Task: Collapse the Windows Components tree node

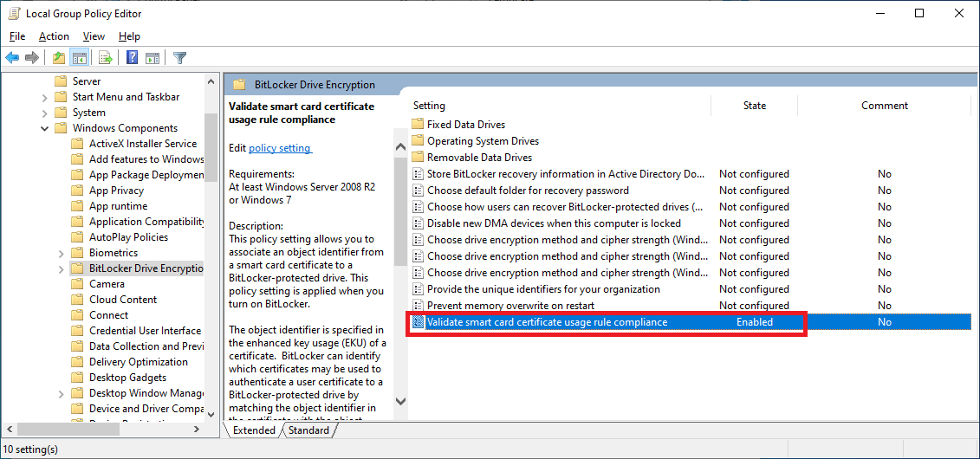Action: [x=44, y=129]
